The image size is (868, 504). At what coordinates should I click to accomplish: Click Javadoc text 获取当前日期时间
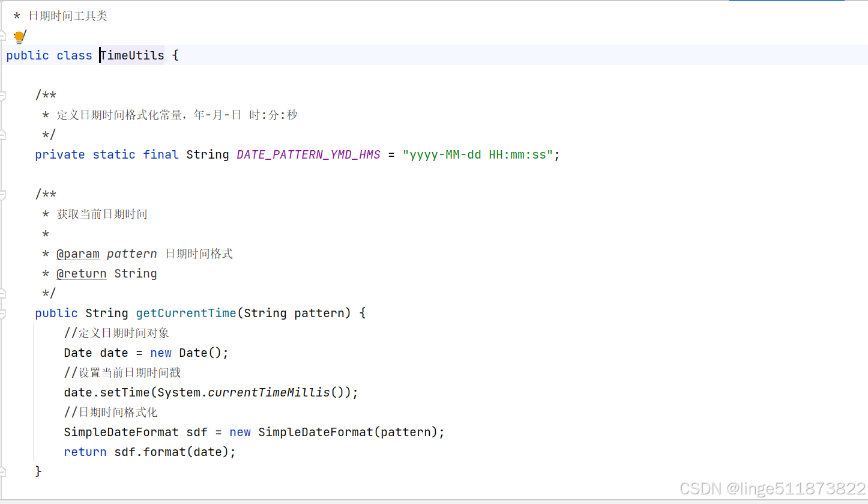click(102, 214)
